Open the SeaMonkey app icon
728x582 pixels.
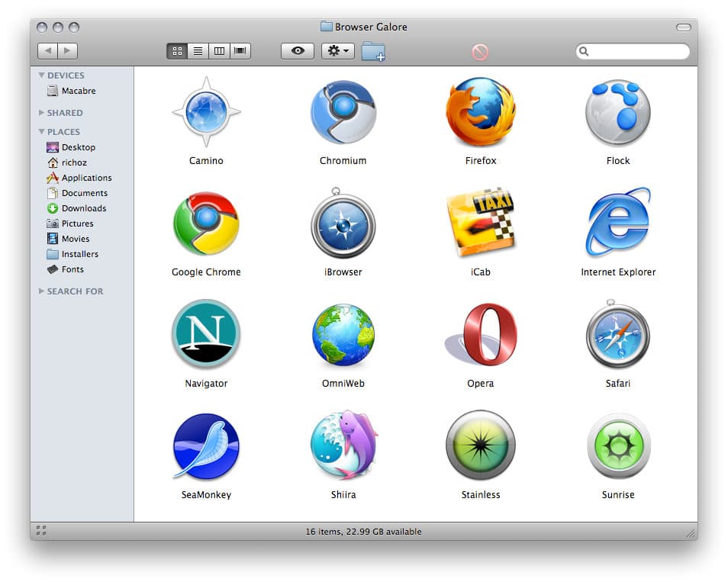click(x=206, y=446)
